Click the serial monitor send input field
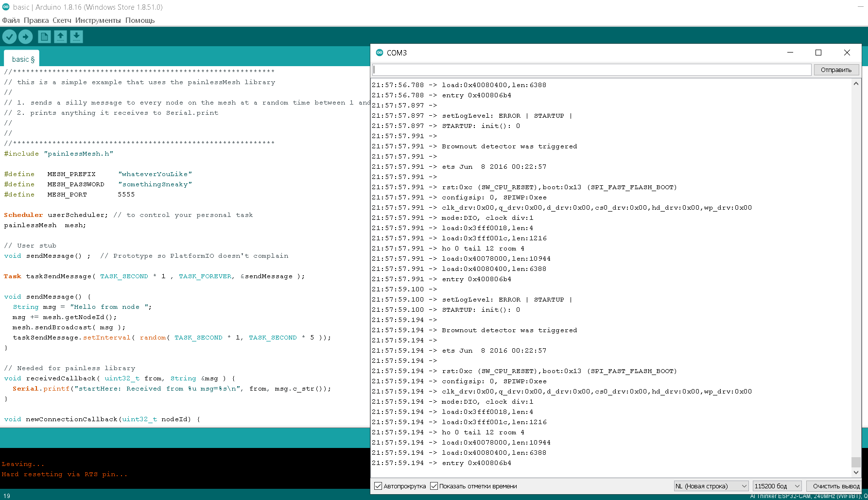Screen dimensions: 868x500 click(x=592, y=70)
